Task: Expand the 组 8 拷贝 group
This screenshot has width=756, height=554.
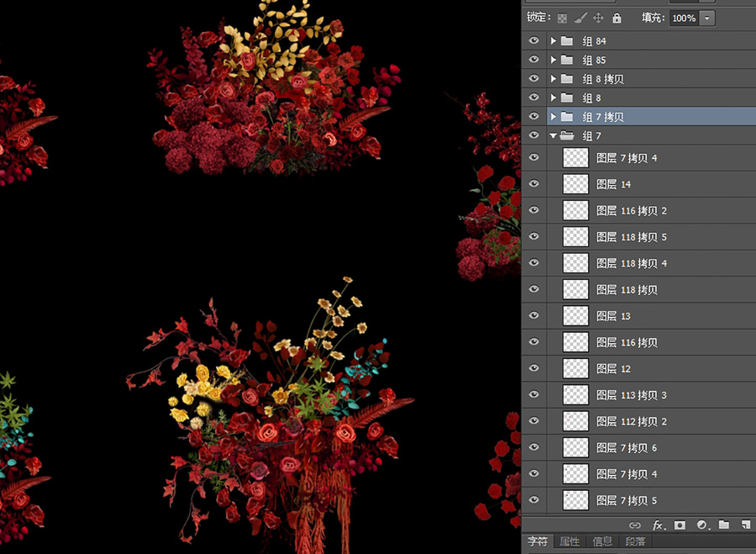Action: coord(554,79)
